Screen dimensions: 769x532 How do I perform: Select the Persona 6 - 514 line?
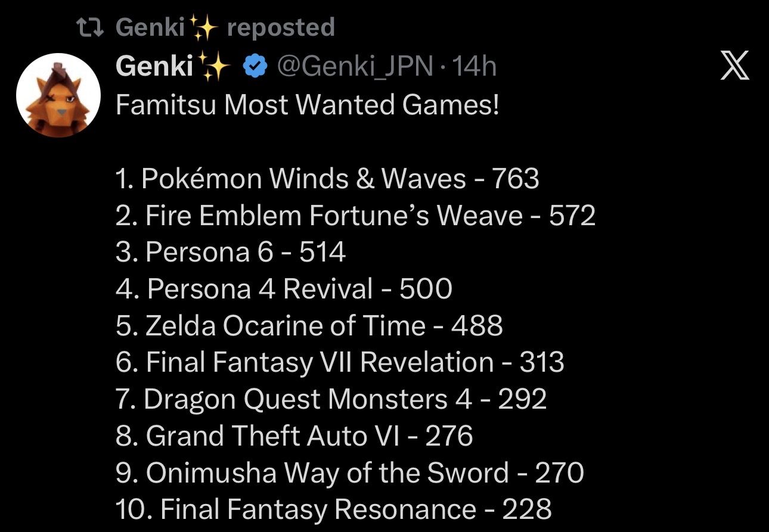tap(231, 253)
